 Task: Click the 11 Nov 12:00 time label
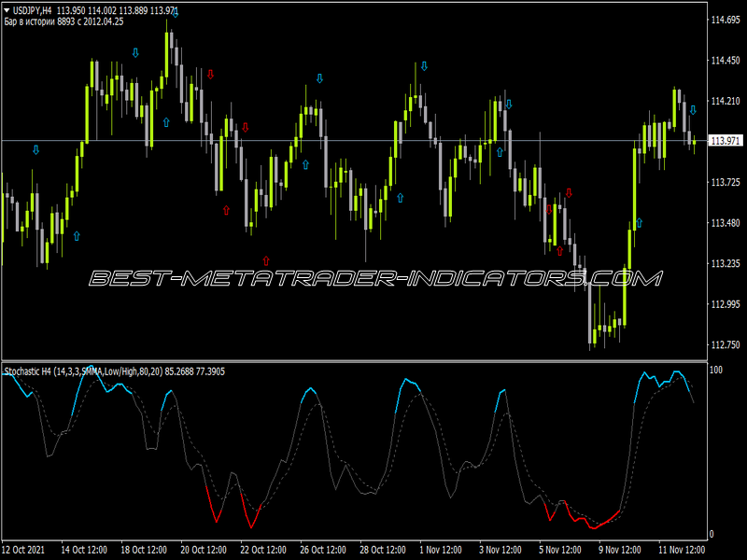tap(682, 550)
